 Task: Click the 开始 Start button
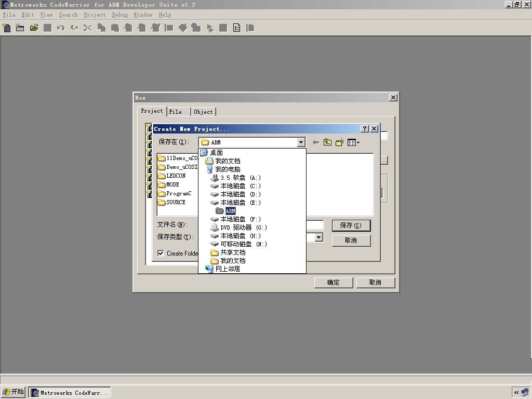[13, 392]
